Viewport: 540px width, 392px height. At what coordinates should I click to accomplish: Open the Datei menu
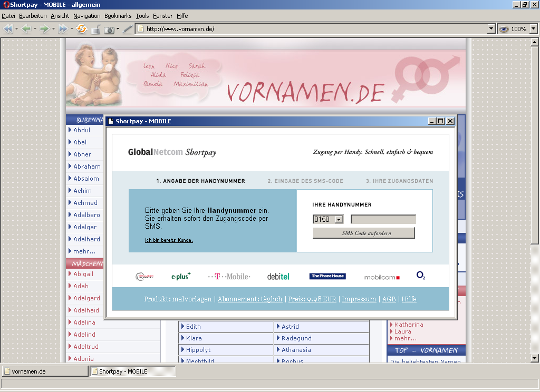pos(8,16)
